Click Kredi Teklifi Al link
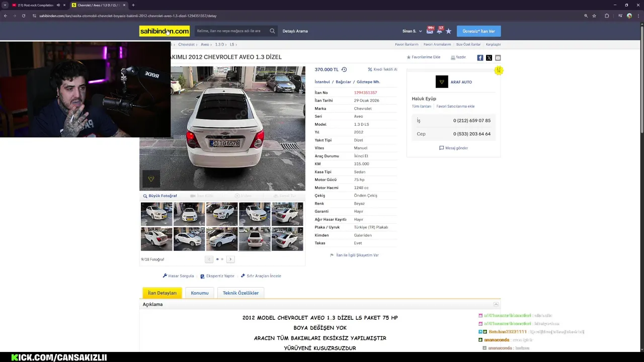 coord(382,69)
